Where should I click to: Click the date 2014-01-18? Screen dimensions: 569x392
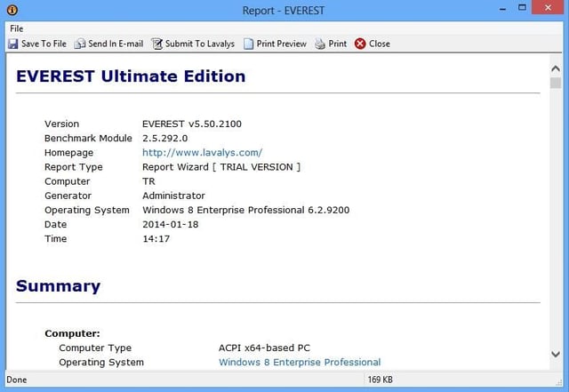(171, 224)
